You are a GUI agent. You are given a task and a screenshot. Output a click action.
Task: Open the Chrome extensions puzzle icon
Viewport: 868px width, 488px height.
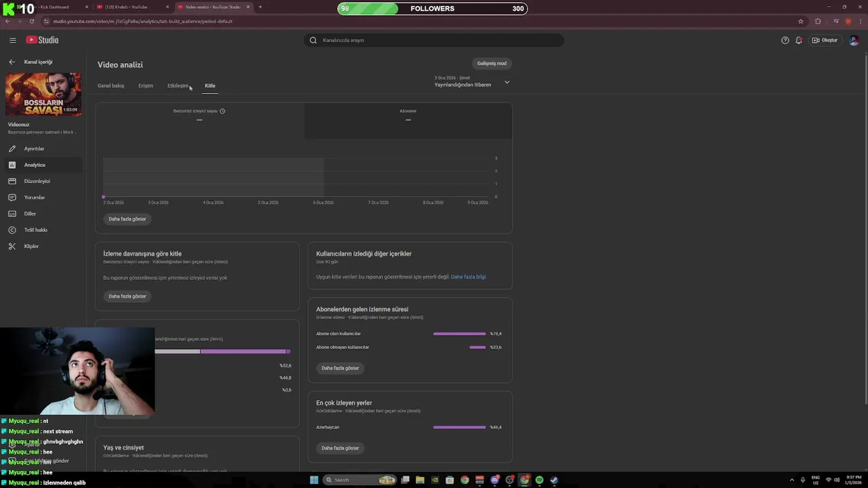click(818, 21)
